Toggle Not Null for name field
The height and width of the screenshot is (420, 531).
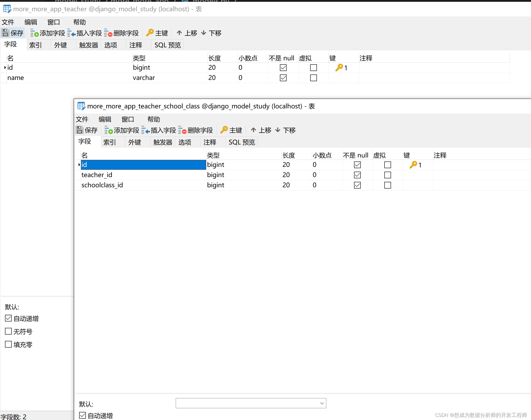[283, 78]
